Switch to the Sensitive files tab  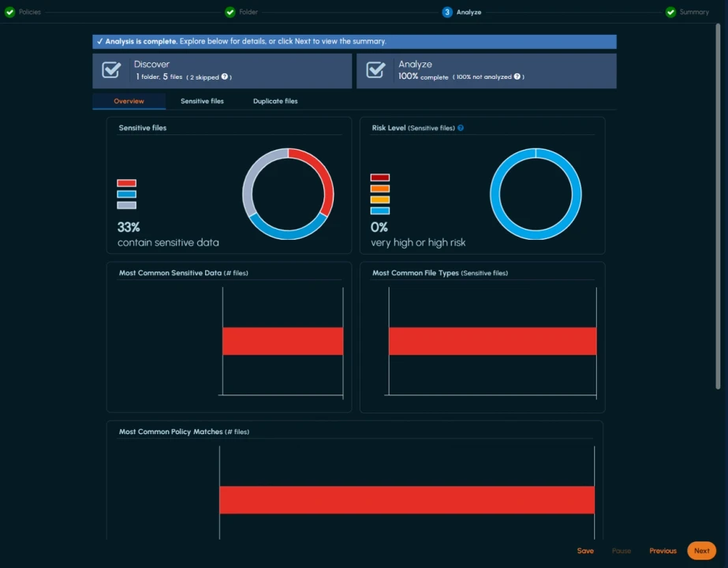point(203,101)
